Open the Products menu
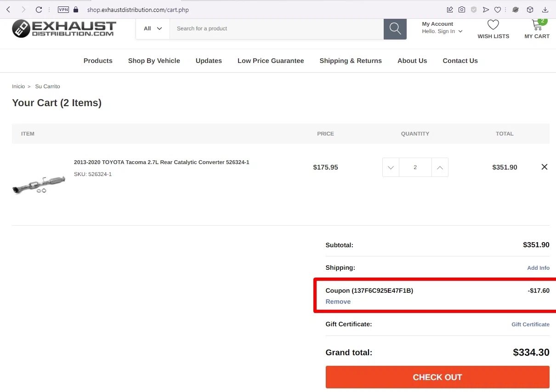This screenshot has width=556, height=392. tap(98, 61)
